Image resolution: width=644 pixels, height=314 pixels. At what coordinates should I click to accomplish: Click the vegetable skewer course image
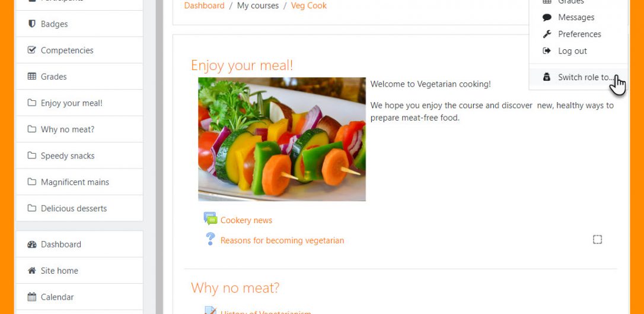coord(282,139)
